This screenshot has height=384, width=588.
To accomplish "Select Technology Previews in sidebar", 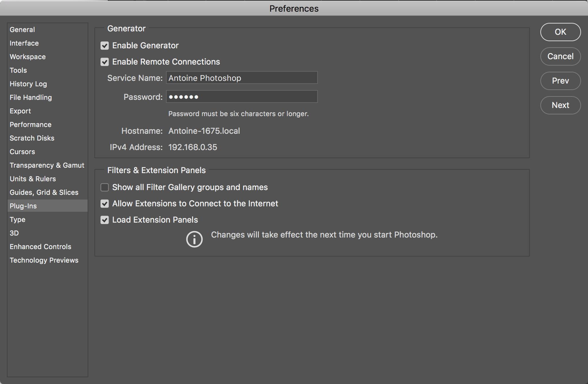I will point(44,260).
